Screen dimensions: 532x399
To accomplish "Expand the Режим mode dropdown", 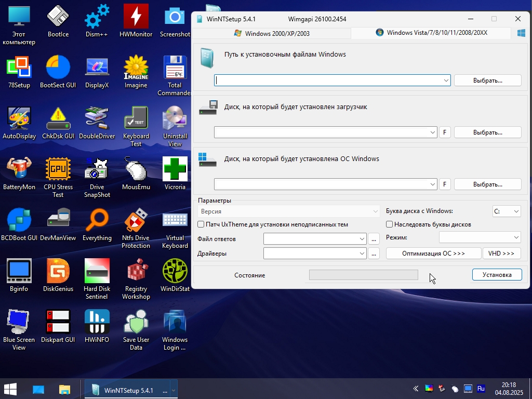I will tap(480, 237).
